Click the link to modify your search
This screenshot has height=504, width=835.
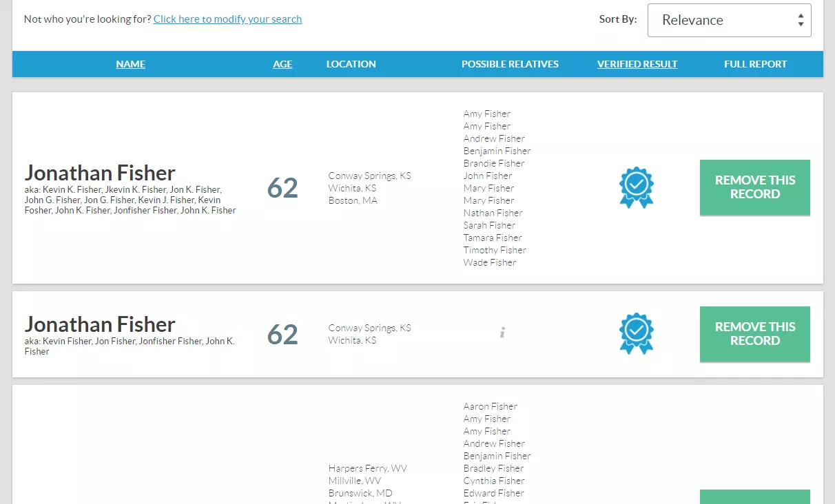pyautogui.click(x=227, y=19)
